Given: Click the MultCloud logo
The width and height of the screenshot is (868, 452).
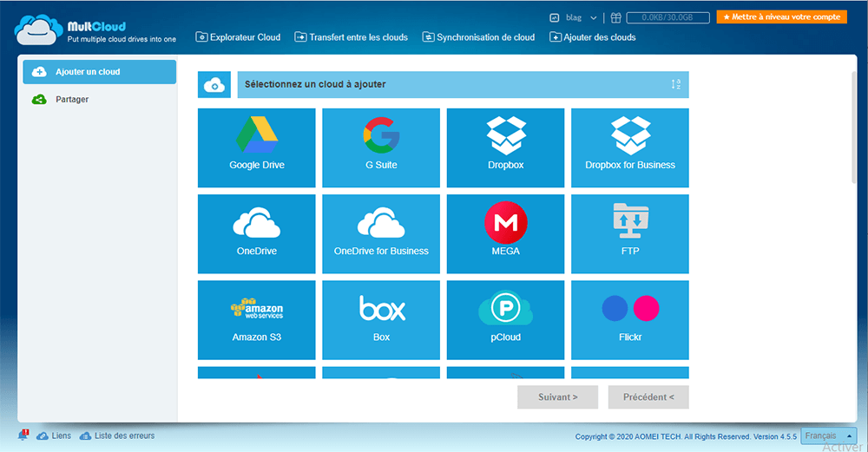Looking at the screenshot, I should [x=95, y=29].
